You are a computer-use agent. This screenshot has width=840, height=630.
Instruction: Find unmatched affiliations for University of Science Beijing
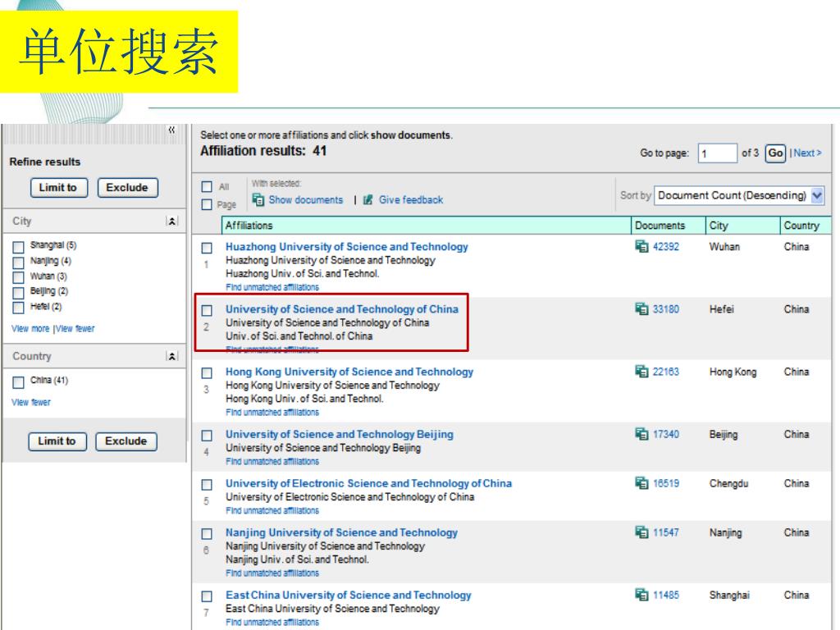point(272,461)
